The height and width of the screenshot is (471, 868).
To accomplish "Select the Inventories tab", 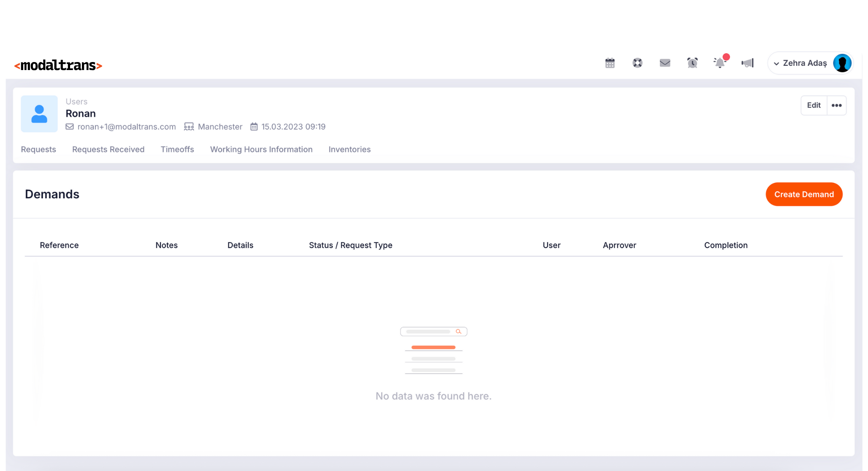I will point(349,149).
